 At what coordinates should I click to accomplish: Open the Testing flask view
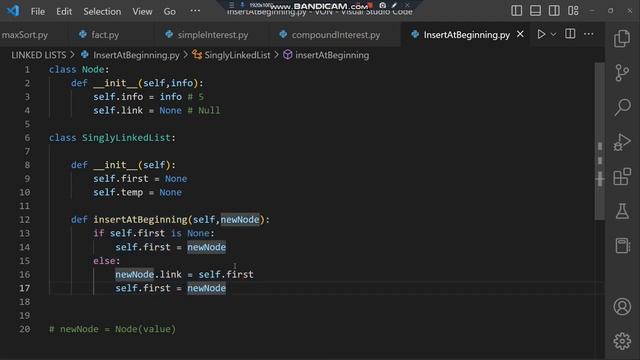622,211
